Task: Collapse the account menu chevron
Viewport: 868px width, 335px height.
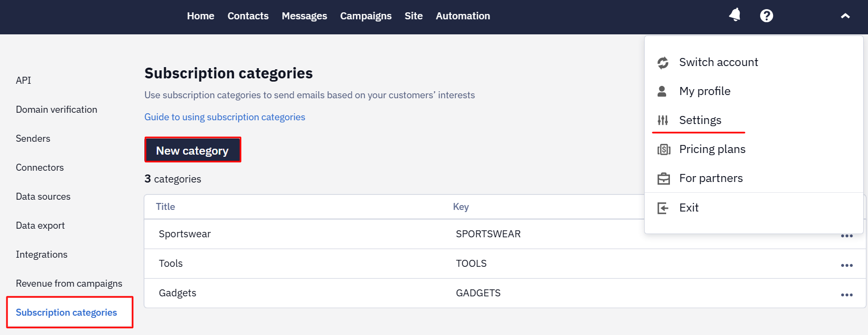Action: tap(845, 16)
